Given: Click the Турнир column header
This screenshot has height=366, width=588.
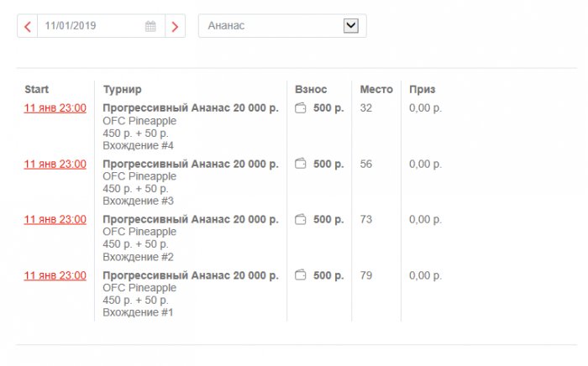Looking at the screenshot, I should (122, 89).
